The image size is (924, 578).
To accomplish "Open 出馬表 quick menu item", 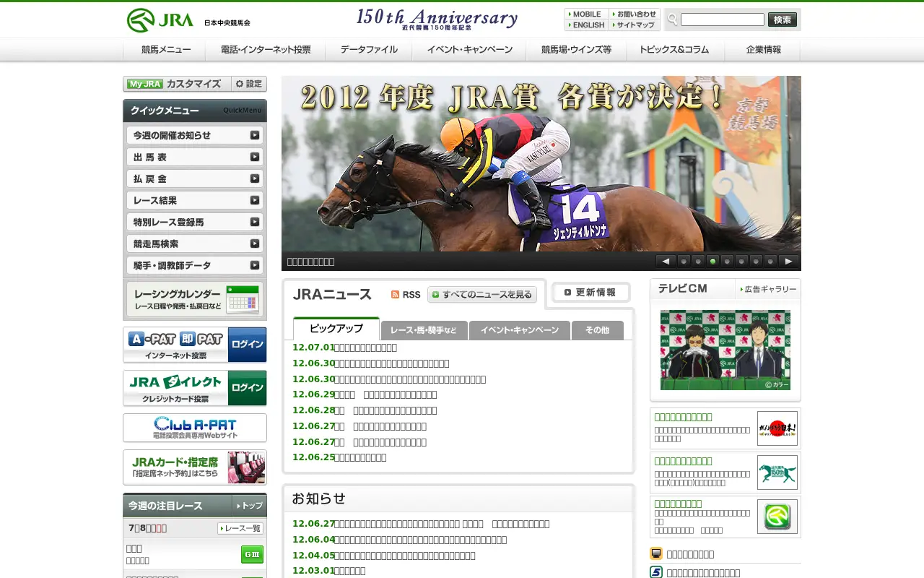I will (195, 157).
